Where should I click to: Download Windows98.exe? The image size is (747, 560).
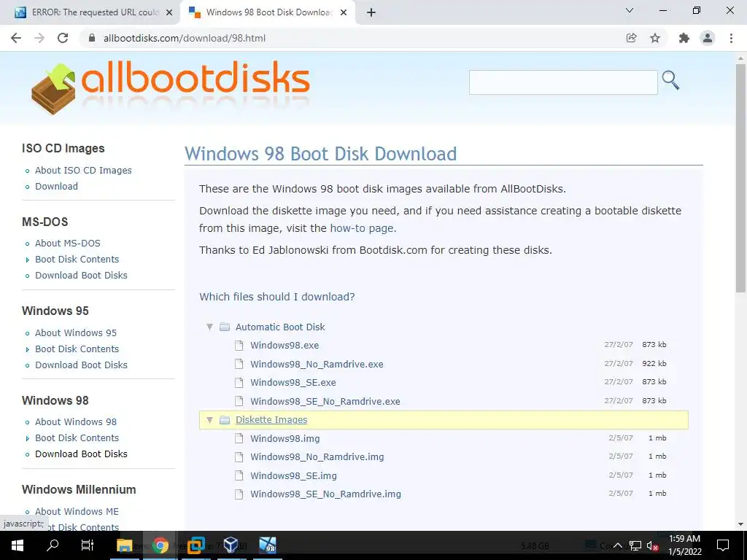tap(285, 345)
